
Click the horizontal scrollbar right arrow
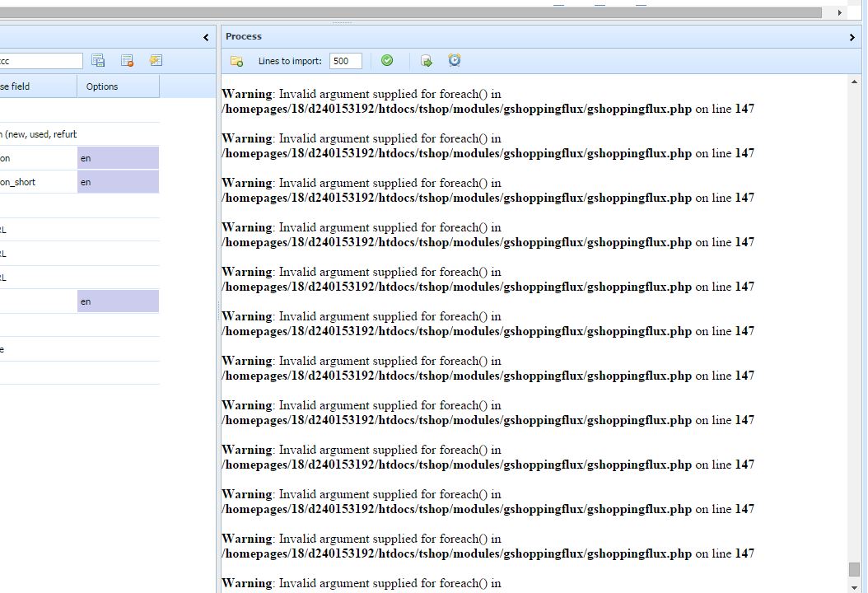[840, 12]
